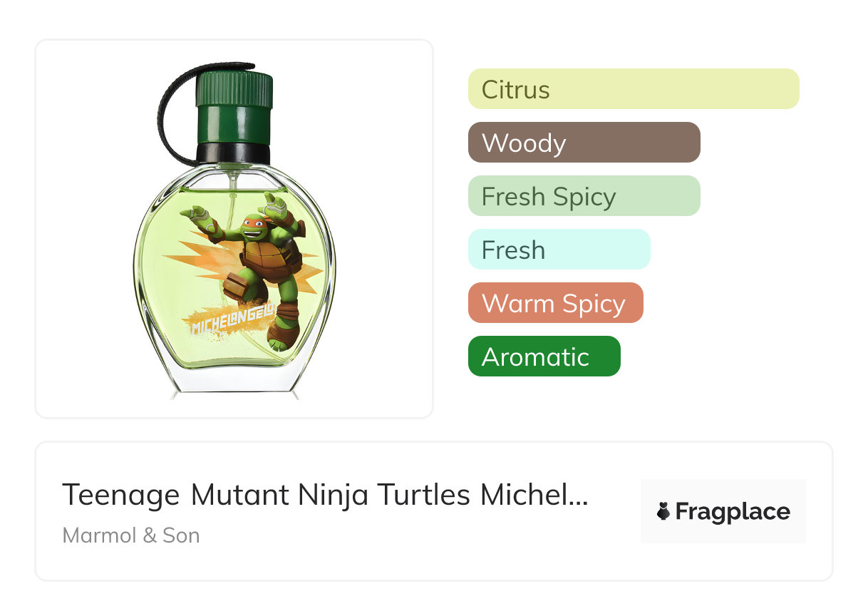Click the Fragplace wordmark text
Viewport: 868px width, 616px height.
click(x=733, y=512)
